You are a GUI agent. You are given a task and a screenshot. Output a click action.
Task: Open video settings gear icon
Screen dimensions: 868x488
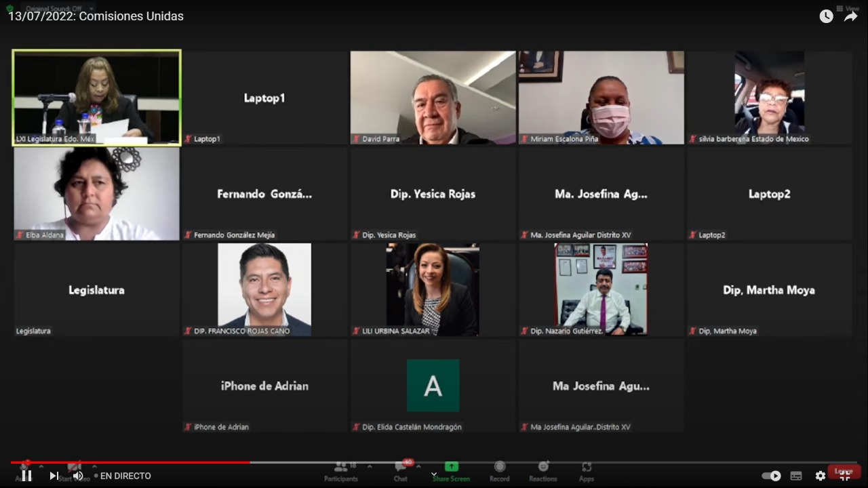pyautogui.click(x=821, y=476)
